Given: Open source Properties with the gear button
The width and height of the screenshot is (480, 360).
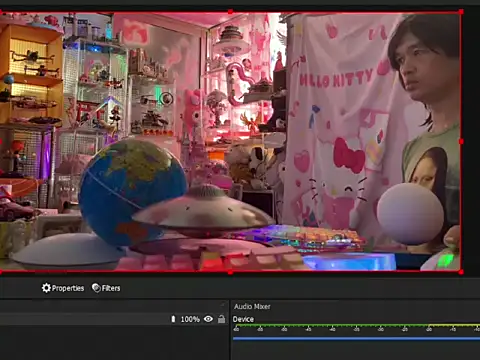Looking at the screenshot, I should click(x=63, y=288).
